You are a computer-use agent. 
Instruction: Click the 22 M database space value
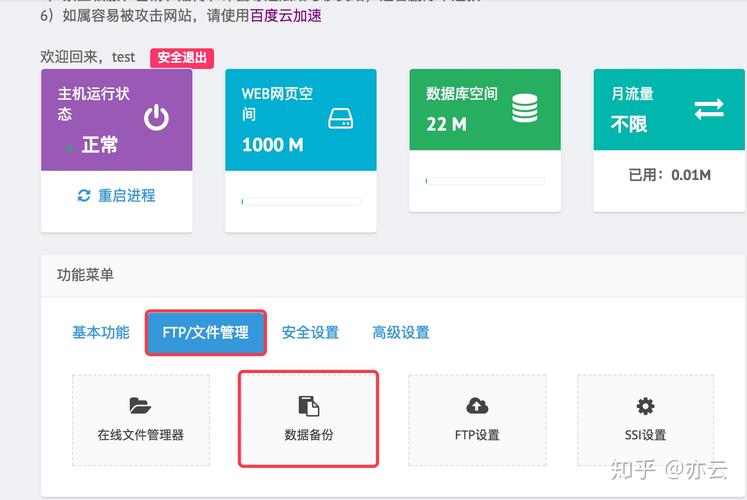tap(446, 124)
